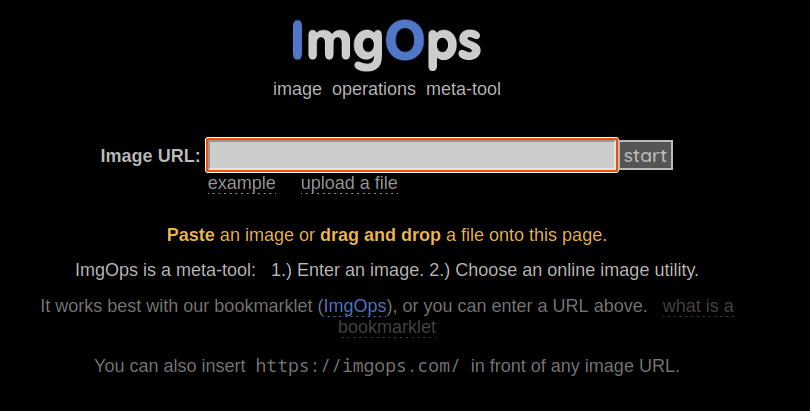Click the 'https://imgops.com/' monospace text
This screenshot has width=810, height=411.
358,366
